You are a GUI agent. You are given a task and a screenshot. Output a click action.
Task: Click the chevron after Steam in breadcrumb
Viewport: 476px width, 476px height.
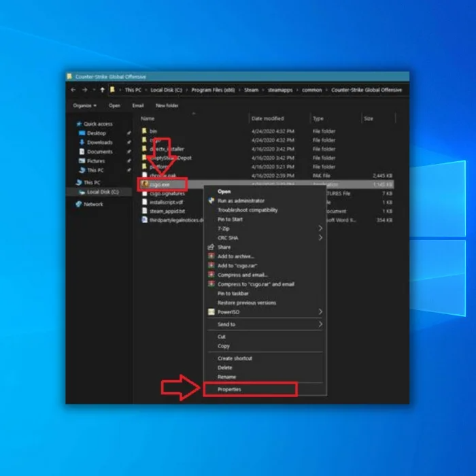(x=263, y=90)
